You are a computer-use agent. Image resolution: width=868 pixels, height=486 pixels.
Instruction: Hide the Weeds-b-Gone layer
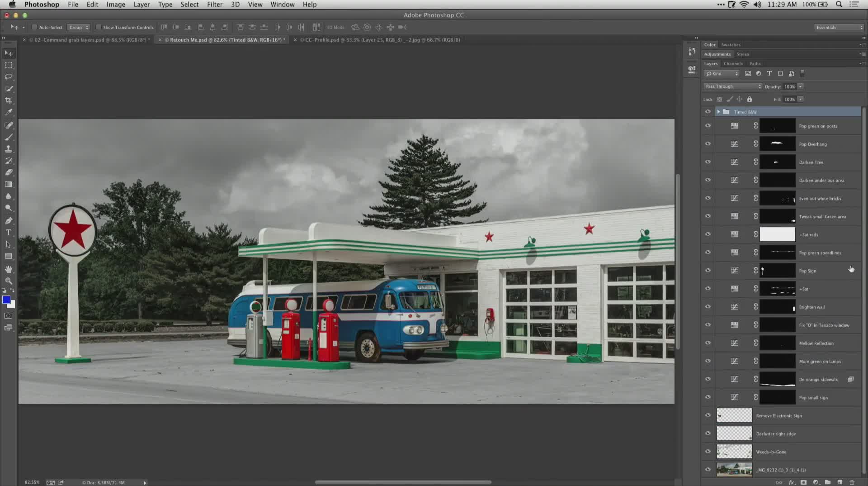[x=708, y=452]
